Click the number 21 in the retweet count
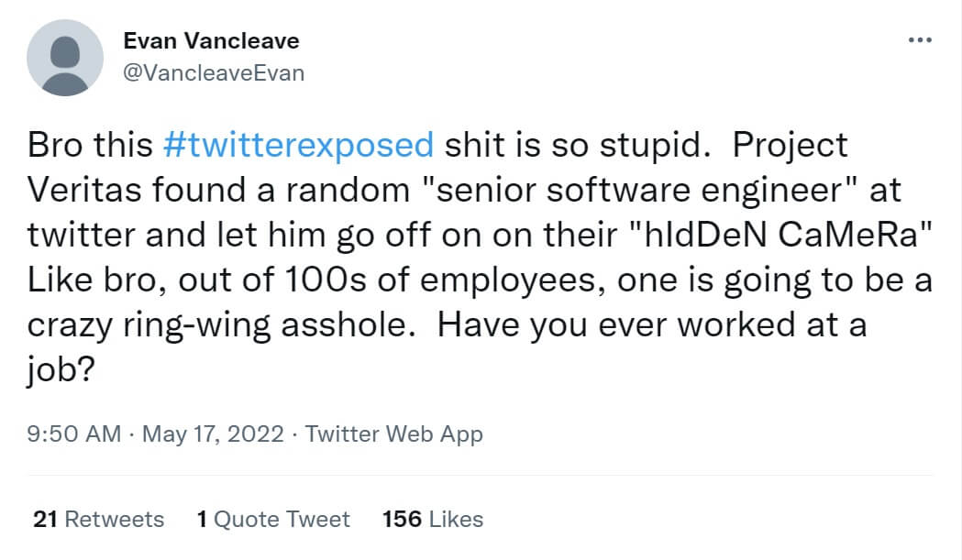Image resolution: width=962 pixels, height=560 pixels. (46, 520)
